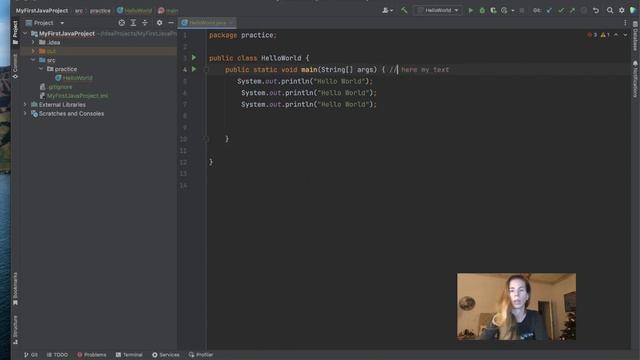Click the Rollback undo arrow icon
The image size is (640, 360).
596,10
